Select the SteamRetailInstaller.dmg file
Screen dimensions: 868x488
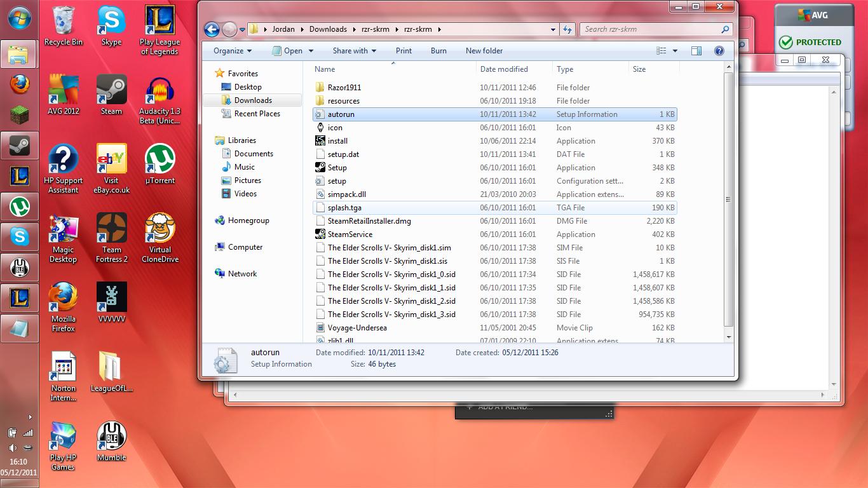[x=495, y=221]
